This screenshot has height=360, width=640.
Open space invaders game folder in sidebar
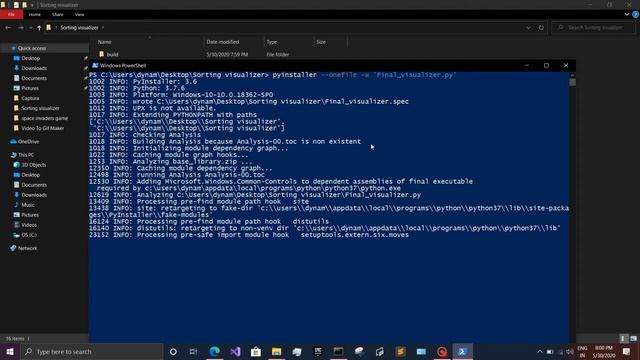44,118
